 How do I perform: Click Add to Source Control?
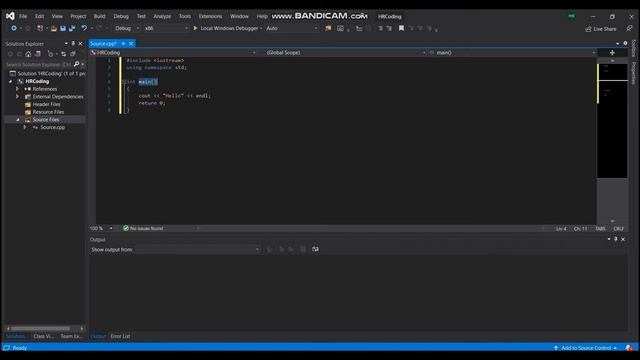[585, 348]
